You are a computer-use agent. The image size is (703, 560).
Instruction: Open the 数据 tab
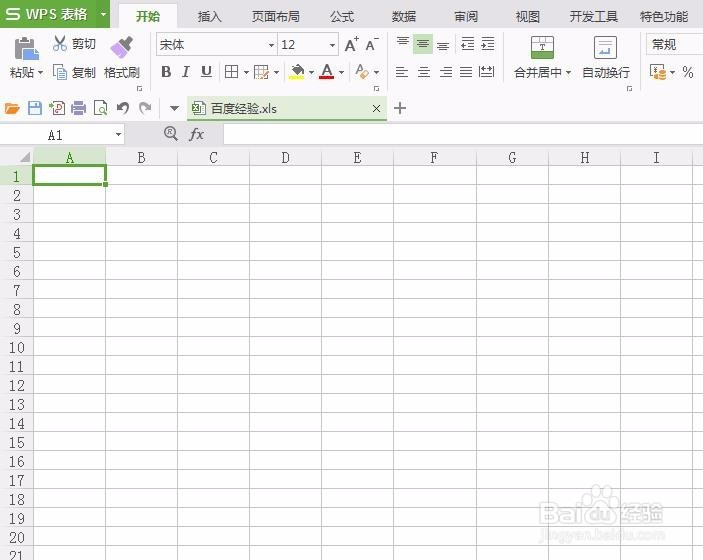[x=404, y=17]
